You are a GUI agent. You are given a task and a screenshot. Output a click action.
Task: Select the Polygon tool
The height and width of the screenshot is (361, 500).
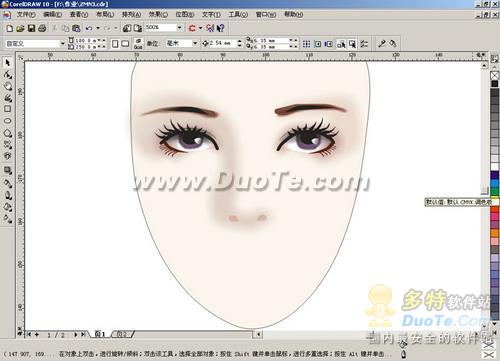coord(7,133)
